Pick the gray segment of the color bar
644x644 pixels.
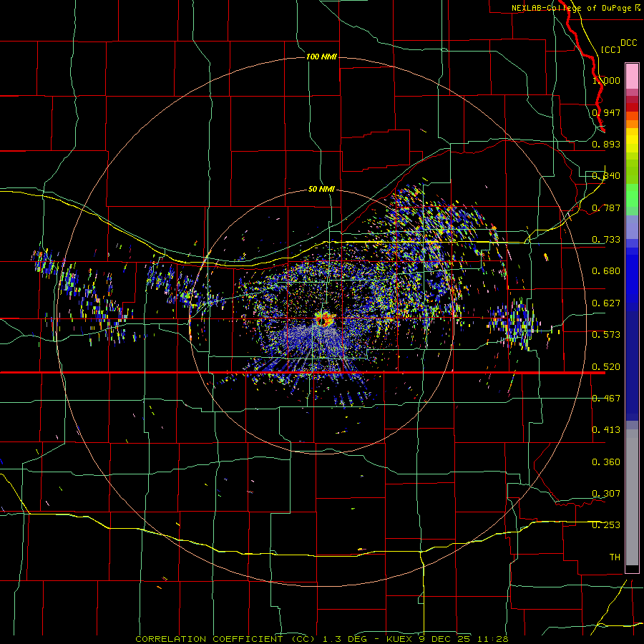[632, 497]
